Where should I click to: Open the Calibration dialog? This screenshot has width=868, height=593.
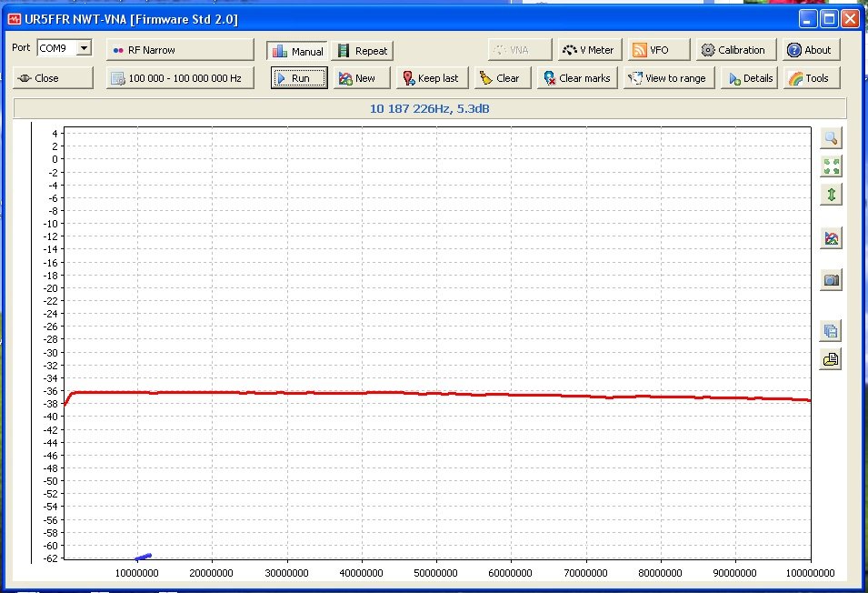pyautogui.click(x=737, y=50)
